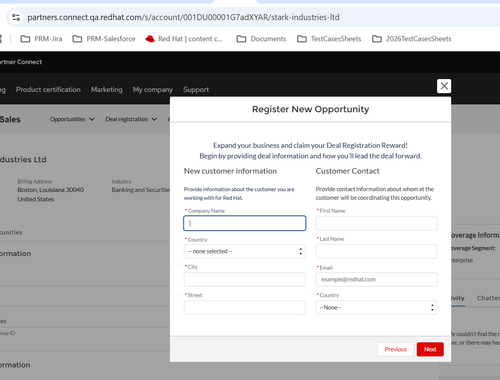Click the 'Register New Opportunity' title
Viewport: 500px width, 380px height.
pos(310,109)
